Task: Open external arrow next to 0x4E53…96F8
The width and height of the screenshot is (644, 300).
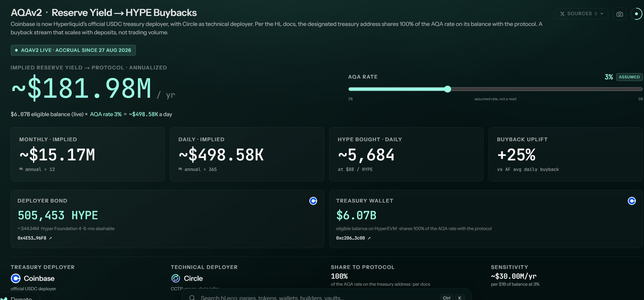Action: click(50, 238)
